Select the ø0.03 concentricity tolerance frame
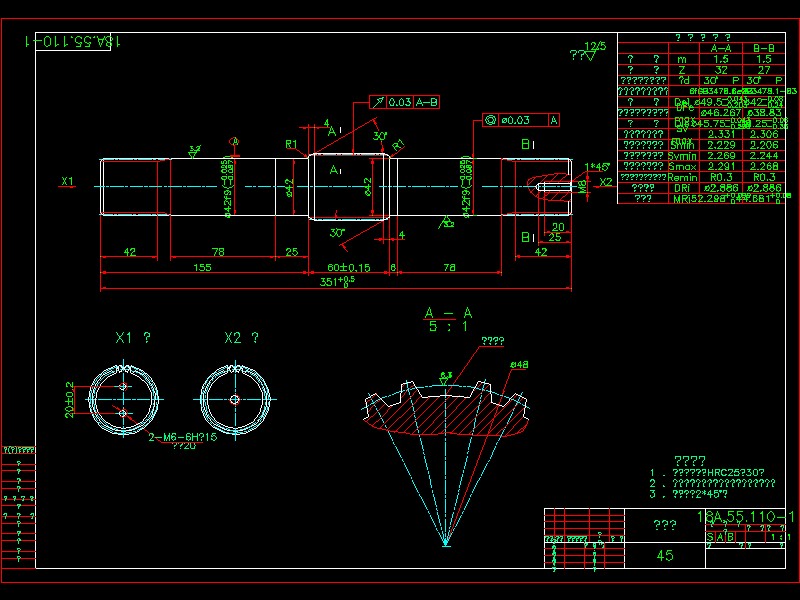The image size is (800, 600). point(520,120)
